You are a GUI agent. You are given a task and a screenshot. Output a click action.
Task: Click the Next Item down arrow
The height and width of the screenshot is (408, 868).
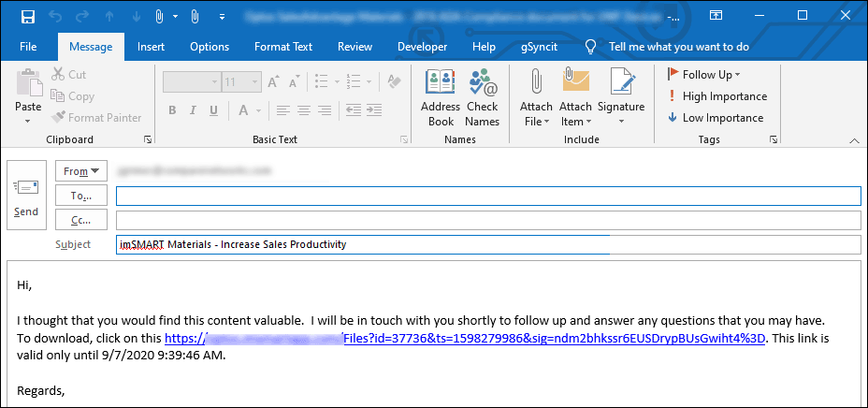click(137, 17)
